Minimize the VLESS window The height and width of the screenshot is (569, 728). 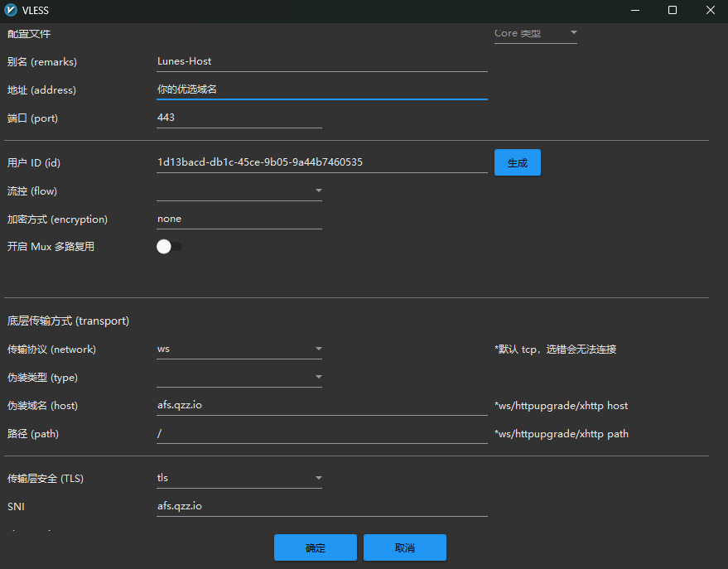[x=634, y=11]
